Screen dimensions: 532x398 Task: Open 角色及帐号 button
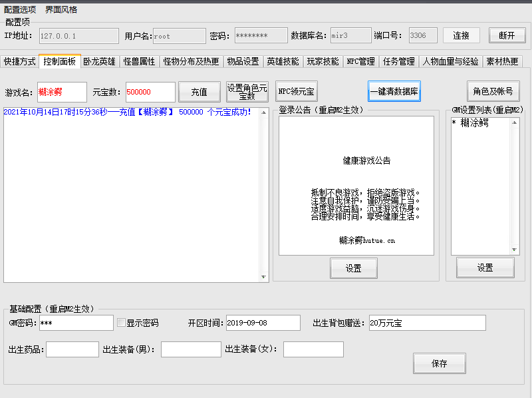pyautogui.click(x=493, y=91)
